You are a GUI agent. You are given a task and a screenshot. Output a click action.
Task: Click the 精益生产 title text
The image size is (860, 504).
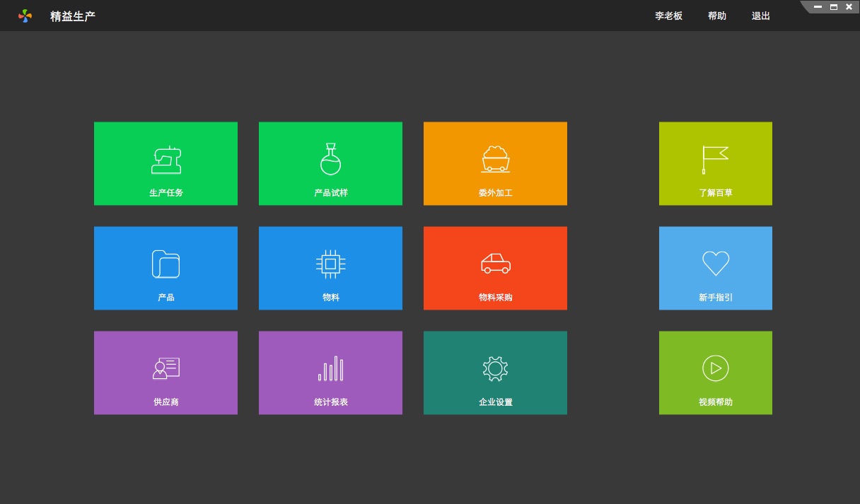point(73,16)
